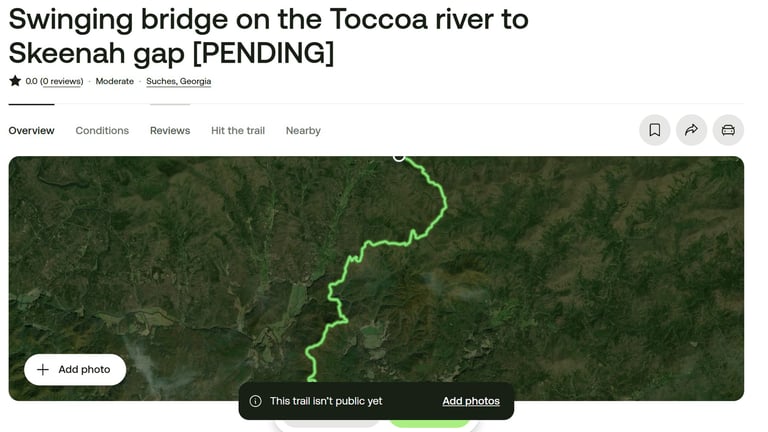Open driving directions with the car icon

click(x=728, y=130)
